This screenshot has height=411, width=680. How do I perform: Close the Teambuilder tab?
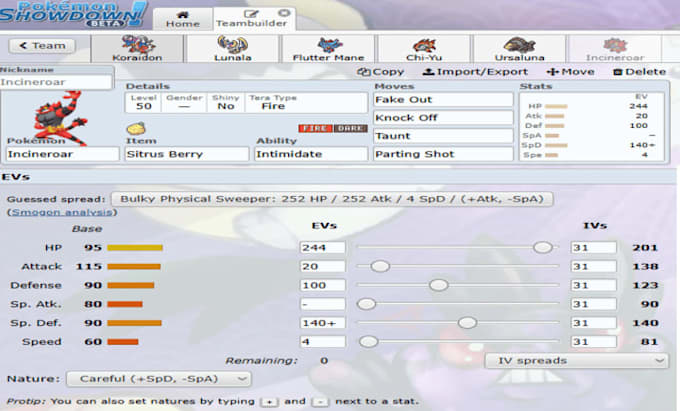tap(284, 13)
